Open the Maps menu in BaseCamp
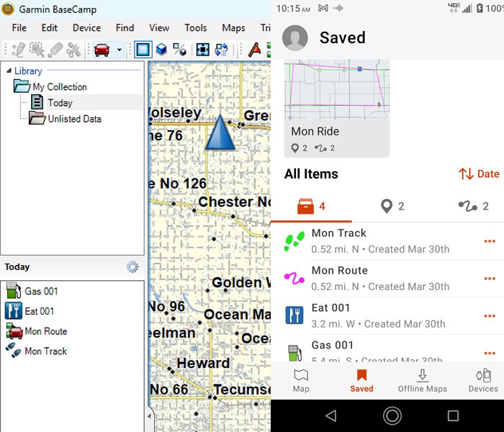 [x=234, y=28]
